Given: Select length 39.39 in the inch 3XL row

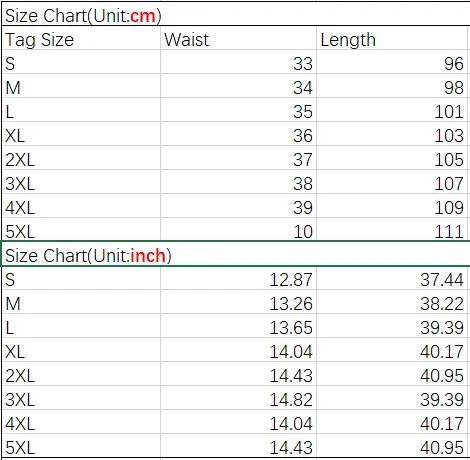Looking at the screenshot, I should click(x=392, y=398).
